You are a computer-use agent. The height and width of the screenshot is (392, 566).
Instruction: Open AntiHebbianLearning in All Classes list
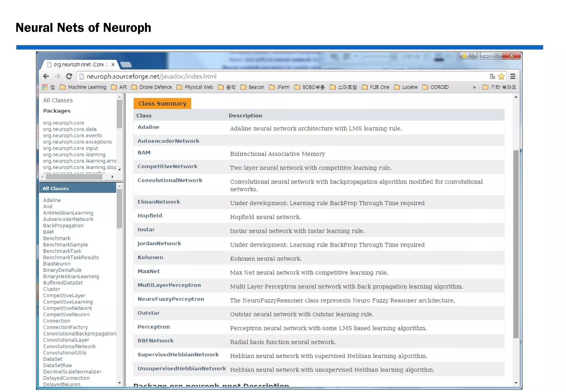(x=68, y=213)
